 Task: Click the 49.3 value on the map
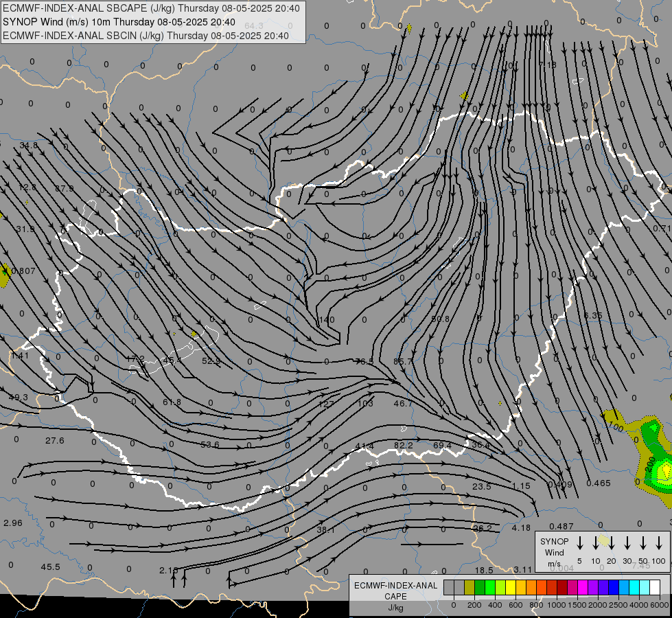[x=19, y=397]
